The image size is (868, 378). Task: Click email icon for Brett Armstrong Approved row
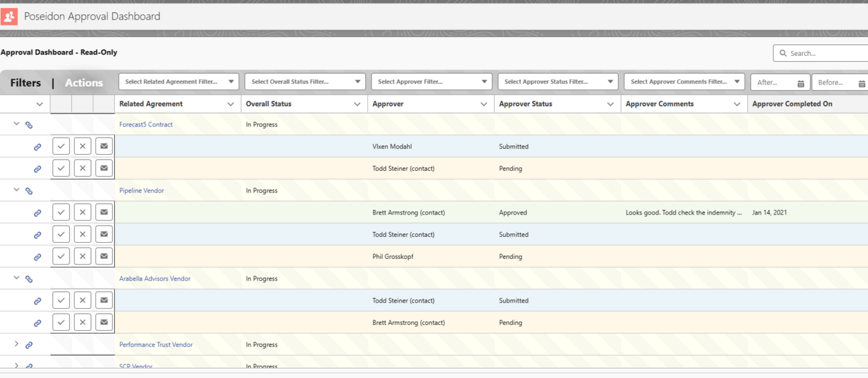click(104, 213)
